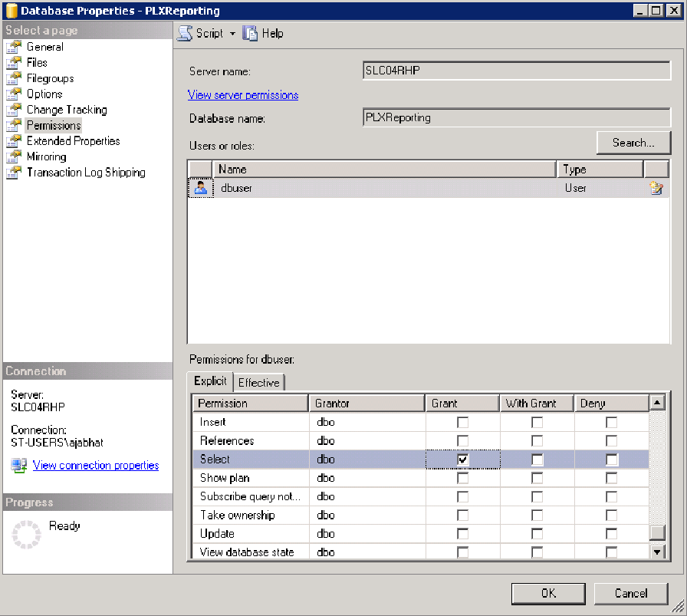Click the Search... button
This screenshot has height=616, width=687.
(x=633, y=143)
